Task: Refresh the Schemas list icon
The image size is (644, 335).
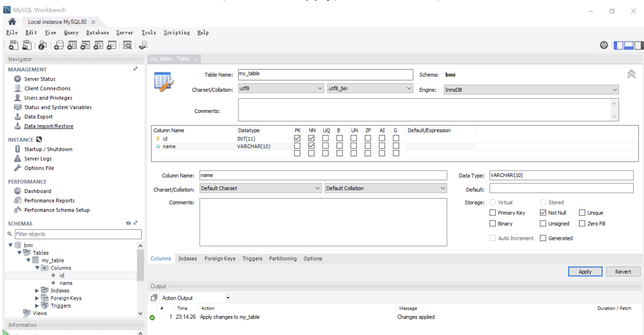Action: (x=128, y=223)
